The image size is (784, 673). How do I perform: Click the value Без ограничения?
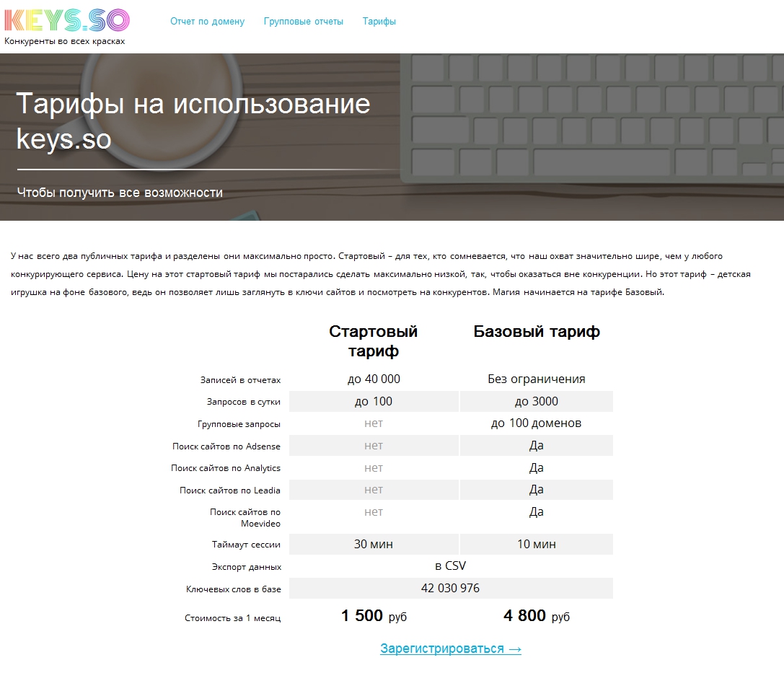click(x=537, y=379)
